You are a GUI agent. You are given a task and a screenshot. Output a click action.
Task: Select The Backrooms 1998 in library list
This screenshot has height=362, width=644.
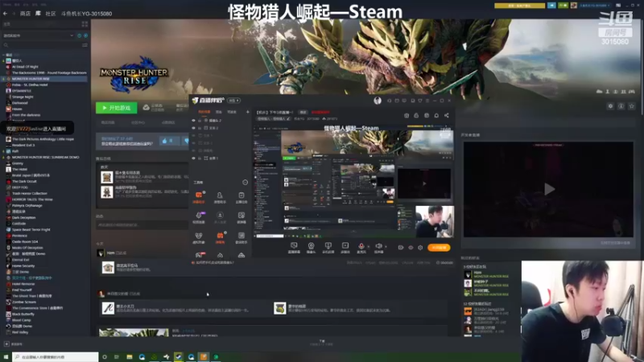(49, 72)
